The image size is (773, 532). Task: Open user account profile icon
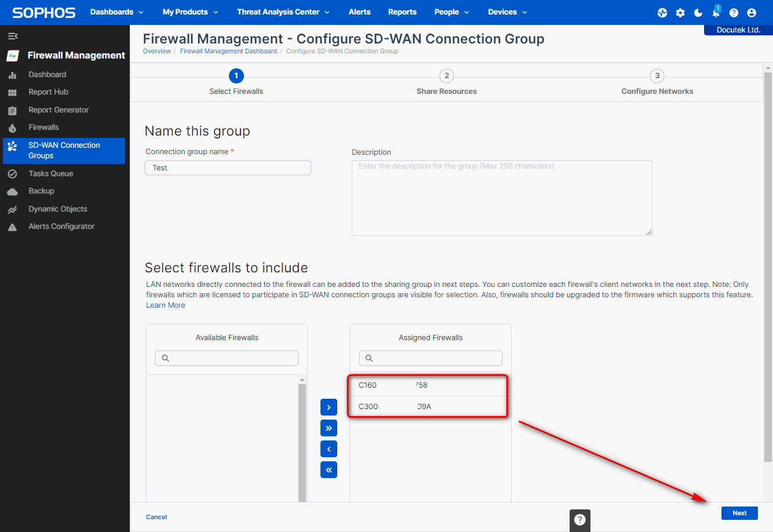pyautogui.click(x=752, y=12)
